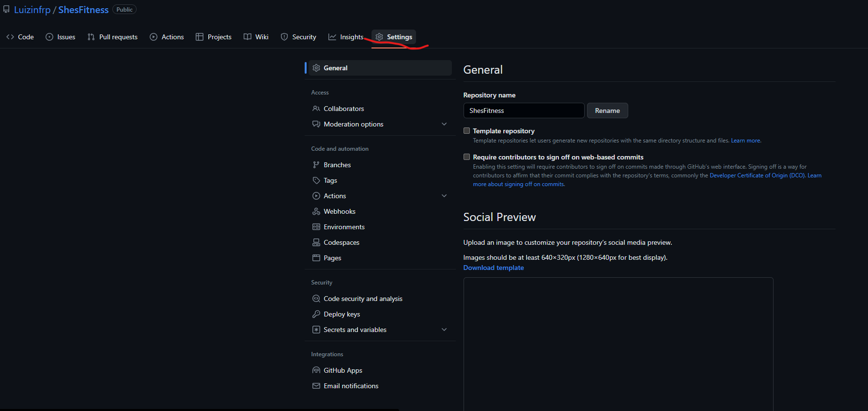Switch to the Insights tab
The width and height of the screenshot is (868, 411).
click(346, 37)
